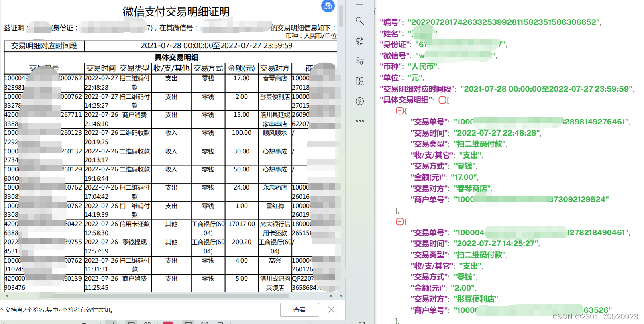Click the 交易类型 column header

(135, 68)
